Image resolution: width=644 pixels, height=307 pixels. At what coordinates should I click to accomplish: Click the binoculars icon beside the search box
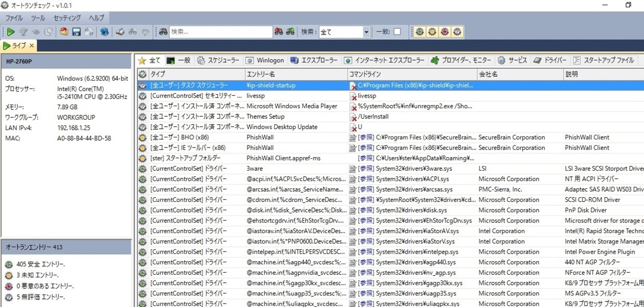pos(164,32)
